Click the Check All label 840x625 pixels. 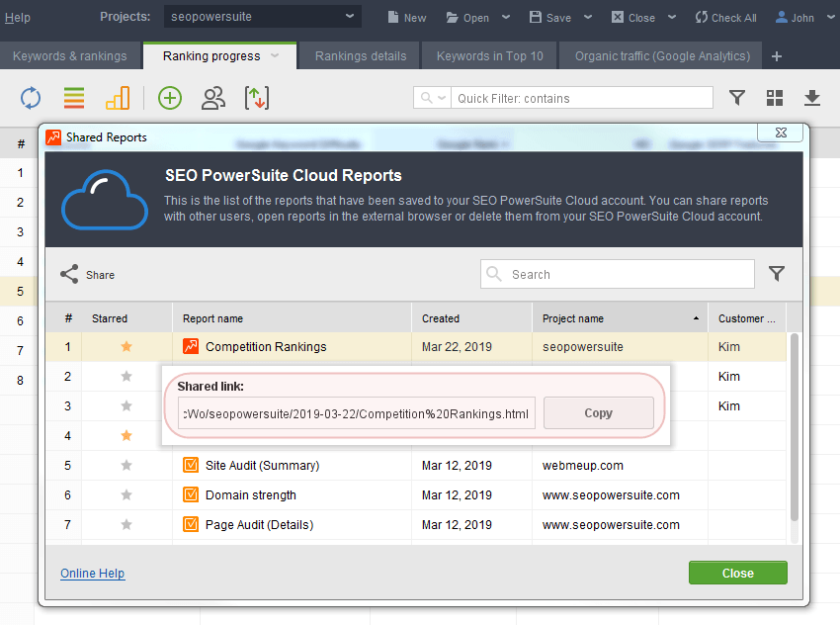733,18
